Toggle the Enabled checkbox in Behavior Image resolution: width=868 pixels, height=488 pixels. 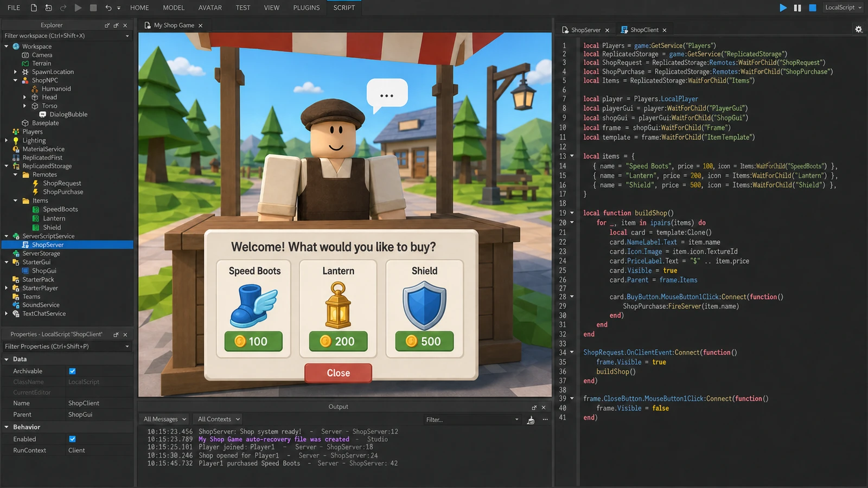pyautogui.click(x=72, y=439)
